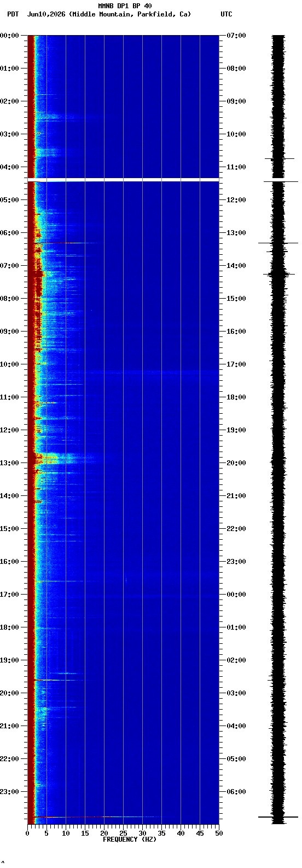Click the "03:00" label on PDT axis

[x=9, y=134]
